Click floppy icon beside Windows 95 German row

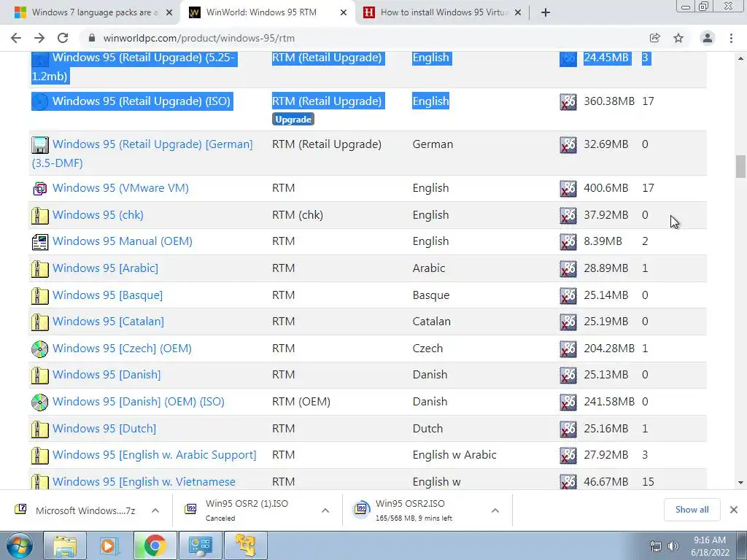[x=40, y=145]
